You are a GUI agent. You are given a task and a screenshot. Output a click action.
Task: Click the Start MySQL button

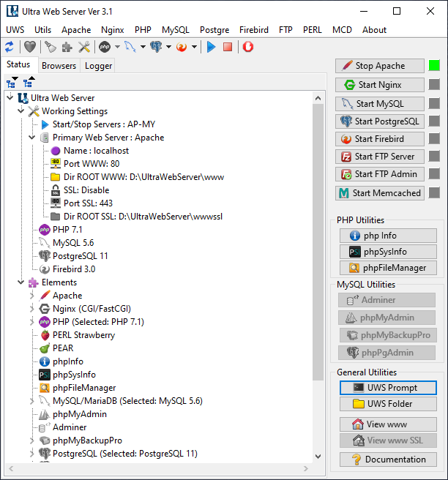tap(380, 104)
